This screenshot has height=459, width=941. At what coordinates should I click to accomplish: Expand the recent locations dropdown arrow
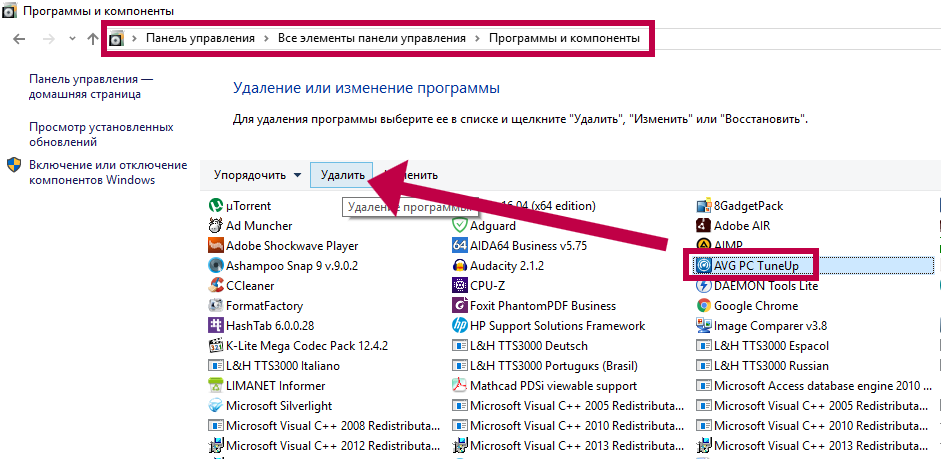coord(71,39)
